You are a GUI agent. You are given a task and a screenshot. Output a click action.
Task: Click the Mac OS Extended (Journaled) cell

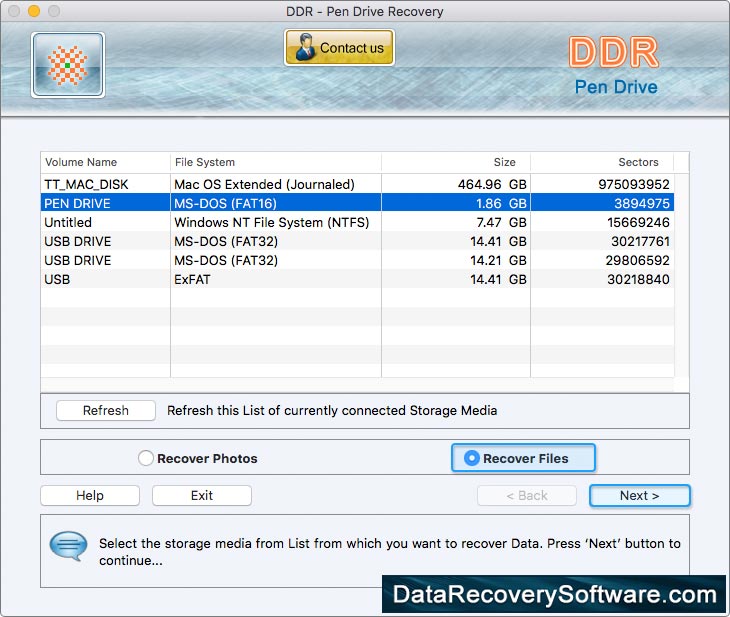[x=276, y=184]
